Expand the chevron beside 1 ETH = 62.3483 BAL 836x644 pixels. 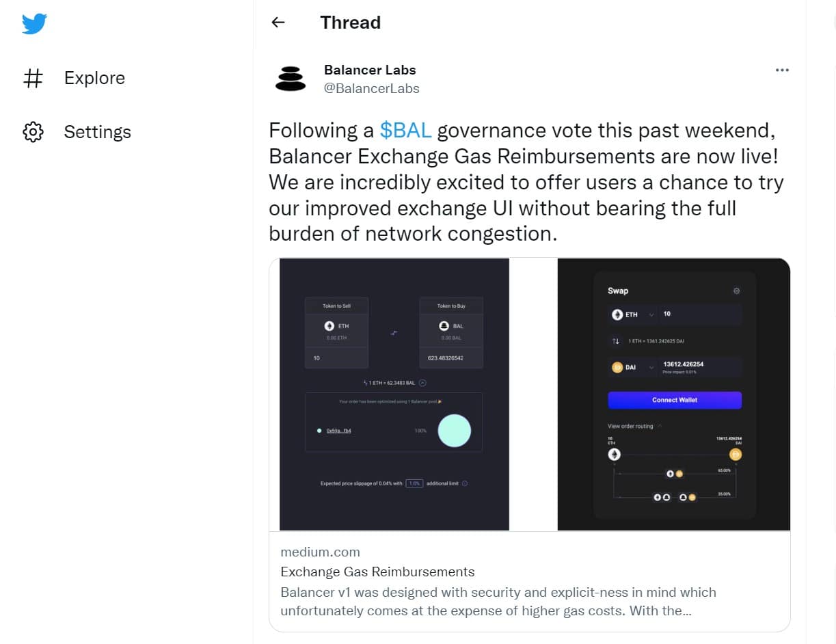[422, 384]
